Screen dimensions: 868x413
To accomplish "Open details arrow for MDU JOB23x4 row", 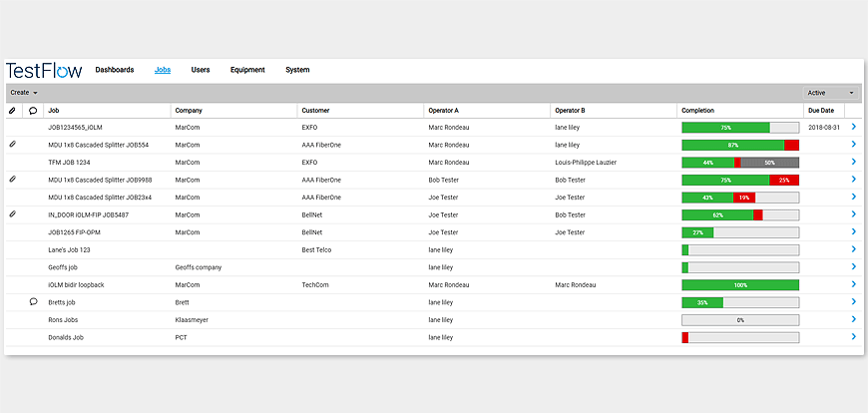I will coord(854,198).
